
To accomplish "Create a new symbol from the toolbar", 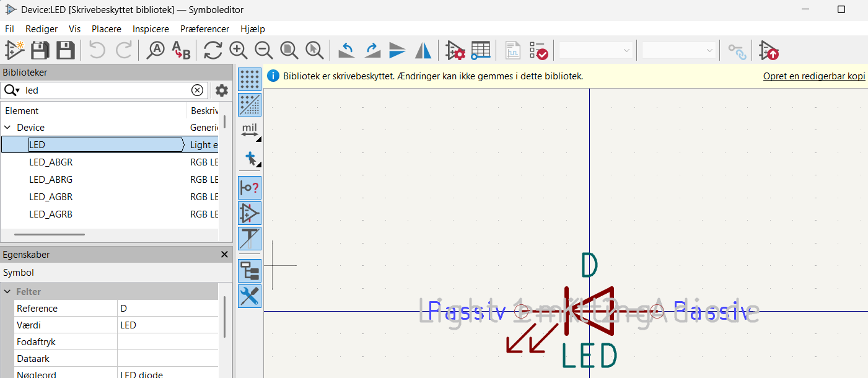I will (14, 50).
